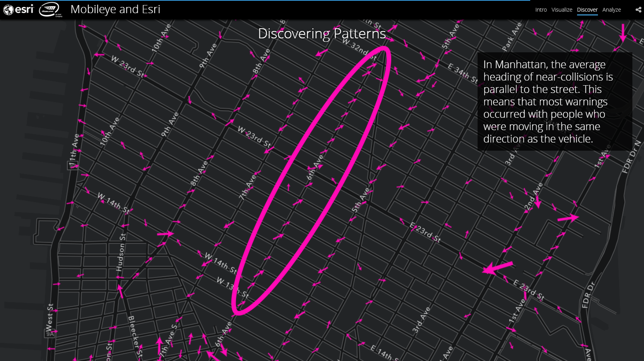Viewport: 644px width, 361px height.
Task: Click the Mobileye logo in header
Action: pyautogui.click(x=50, y=10)
